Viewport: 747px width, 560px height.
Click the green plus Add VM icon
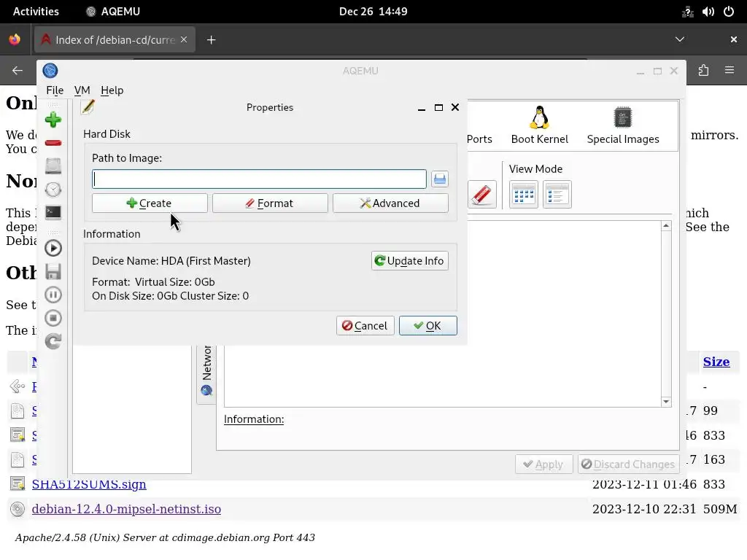click(x=53, y=120)
